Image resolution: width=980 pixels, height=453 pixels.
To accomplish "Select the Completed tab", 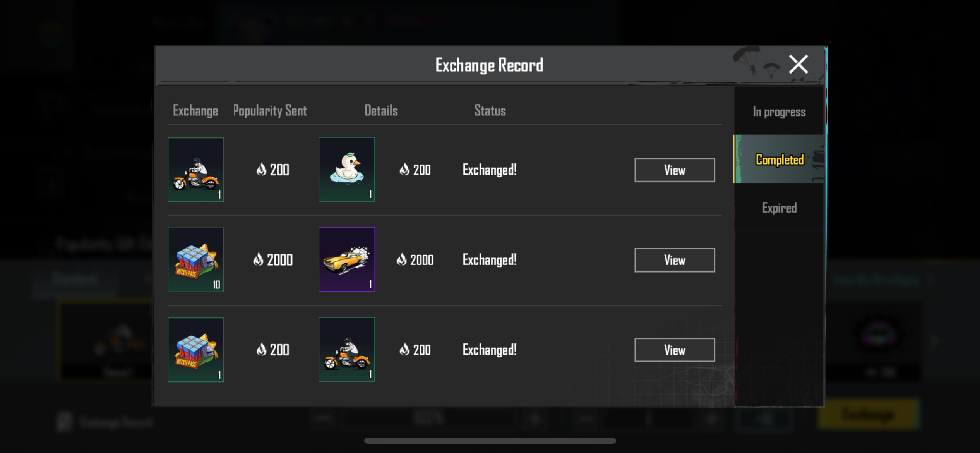I will 779,159.
